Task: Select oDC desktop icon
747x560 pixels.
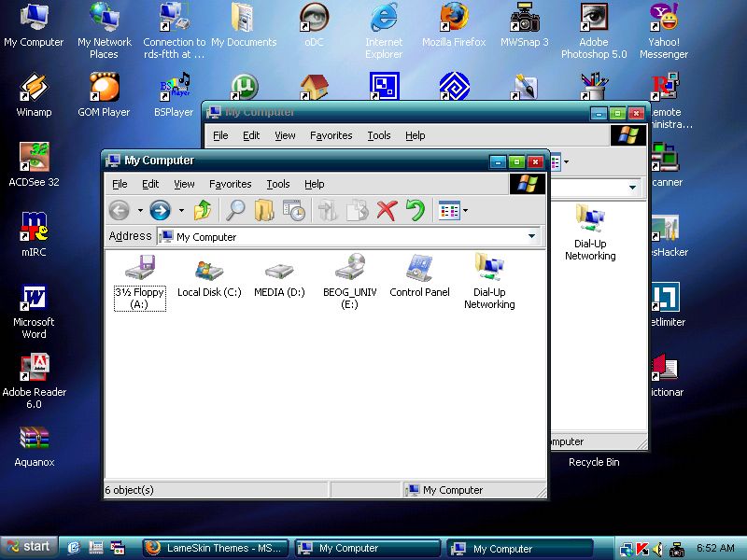Action: (314, 25)
